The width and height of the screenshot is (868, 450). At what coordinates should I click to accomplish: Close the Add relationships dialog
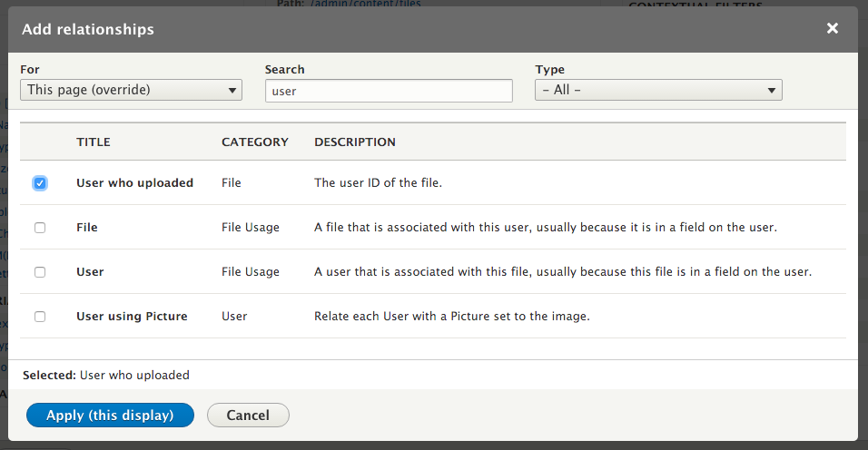832,29
